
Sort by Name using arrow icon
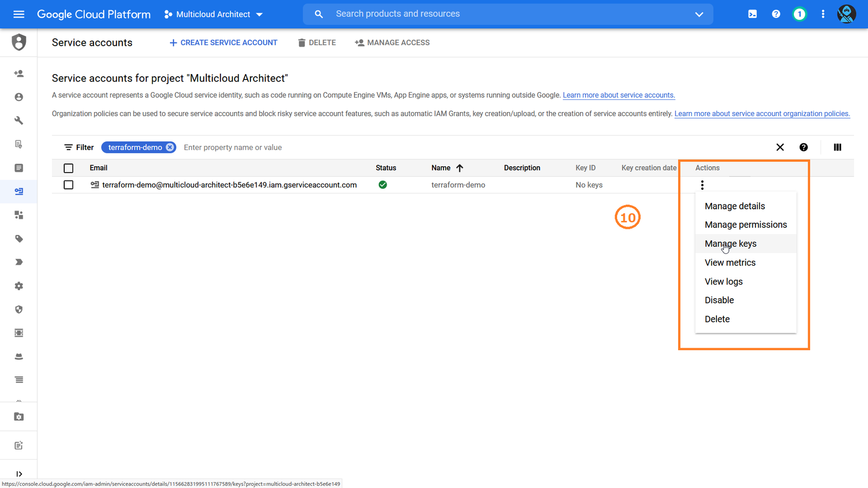[x=460, y=168]
